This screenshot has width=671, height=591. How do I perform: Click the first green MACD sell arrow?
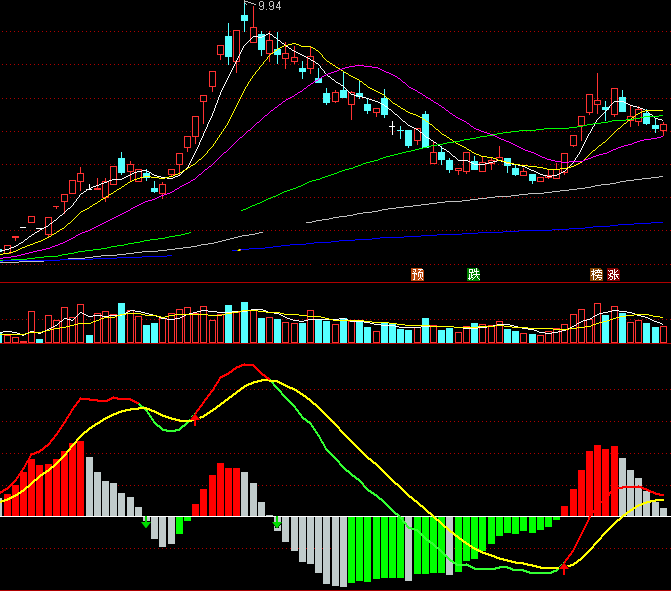146,522
